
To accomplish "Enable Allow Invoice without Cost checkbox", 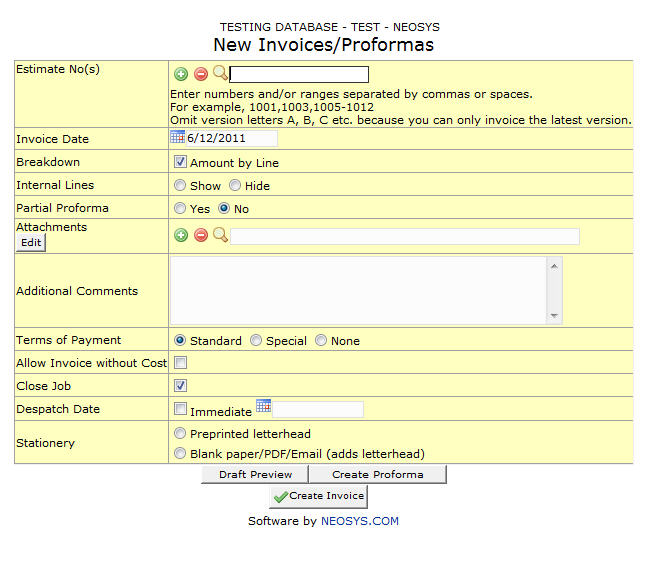I will click(x=180, y=363).
